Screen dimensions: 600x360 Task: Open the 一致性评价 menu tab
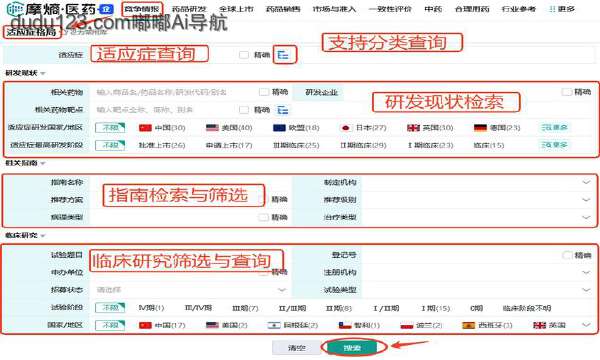click(x=390, y=9)
